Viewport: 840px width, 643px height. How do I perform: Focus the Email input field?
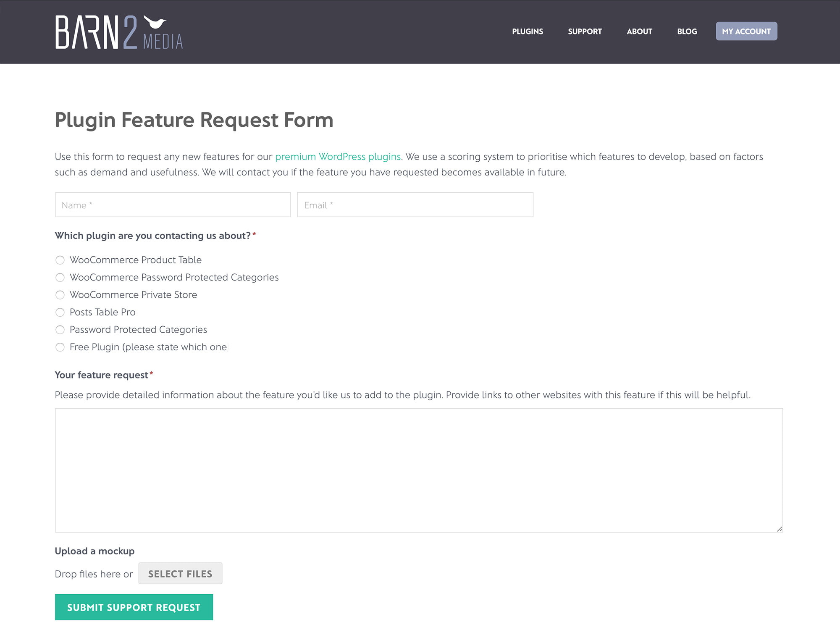tap(415, 205)
